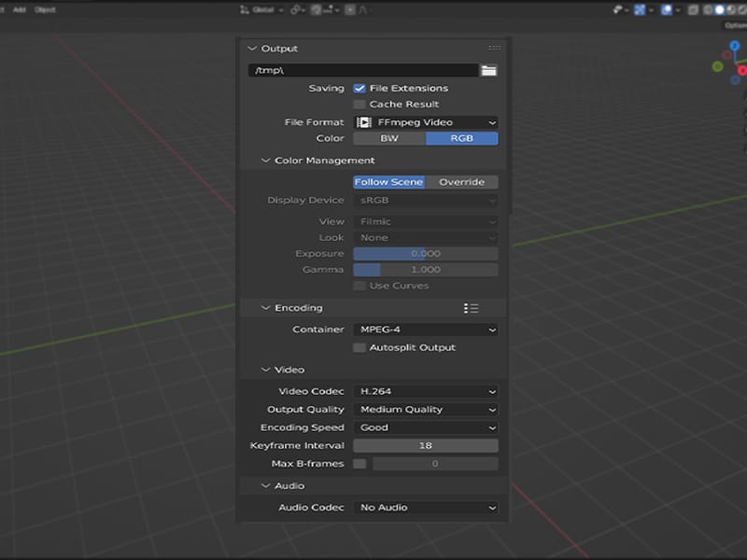Enable snapping with the magnet icon
Viewport: 747px width, 560px height.
point(317,10)
